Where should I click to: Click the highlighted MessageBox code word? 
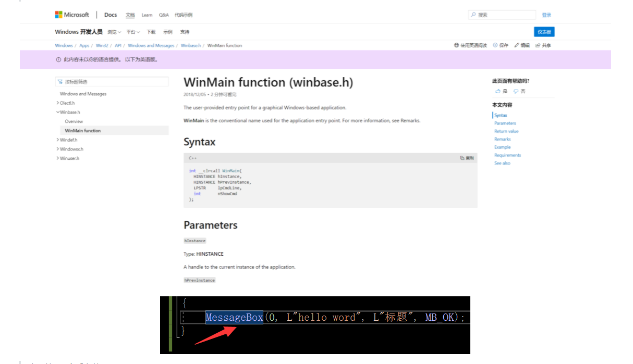[234, 317]
